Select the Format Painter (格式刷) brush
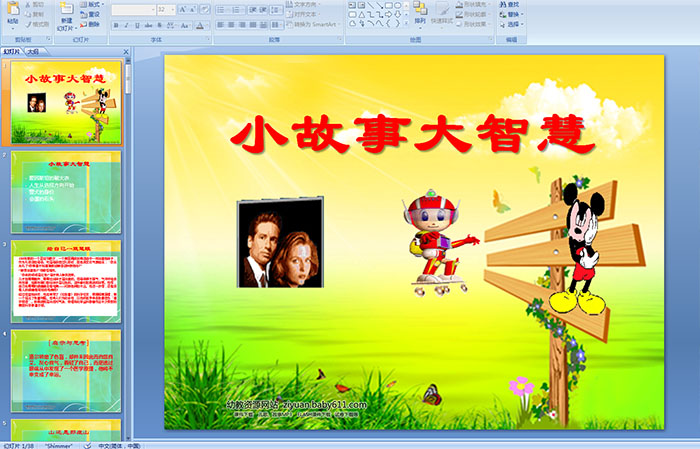700x449 pixels. [37, 25]
